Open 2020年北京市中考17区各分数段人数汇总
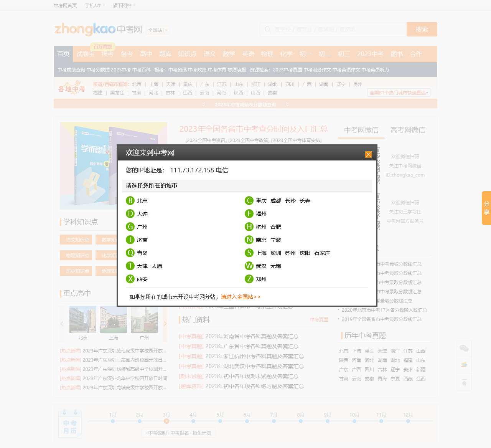491x448 pixels. pyautogui.click(x=384, y=310)
